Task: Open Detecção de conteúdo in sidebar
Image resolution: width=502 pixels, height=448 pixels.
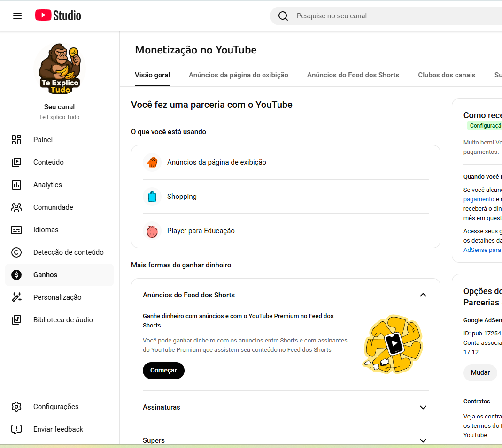Action: [x=59, y=252]
